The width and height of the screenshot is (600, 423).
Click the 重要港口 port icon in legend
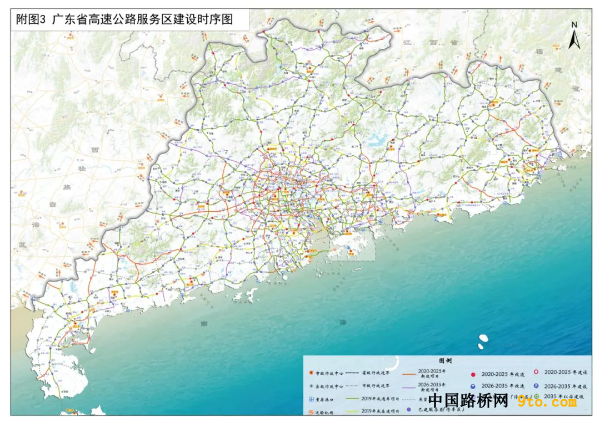tap(312, 397)
